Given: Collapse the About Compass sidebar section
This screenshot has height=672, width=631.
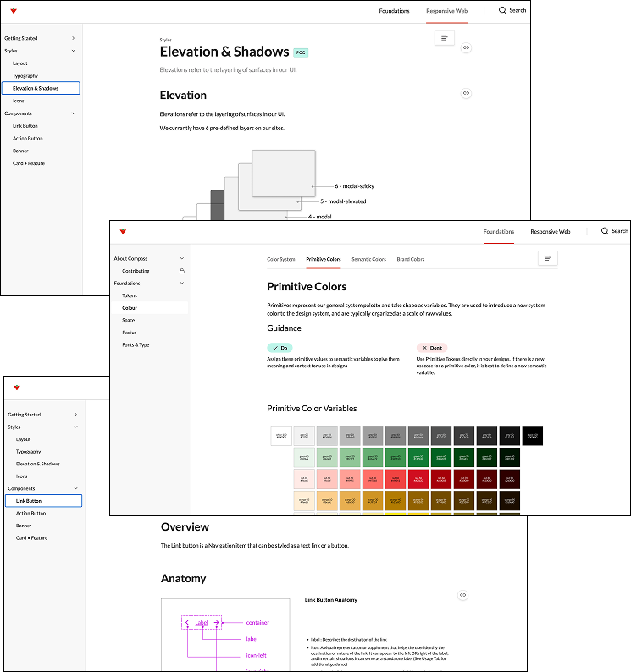Looking at the screenshot, I should [x=181, y=259].
